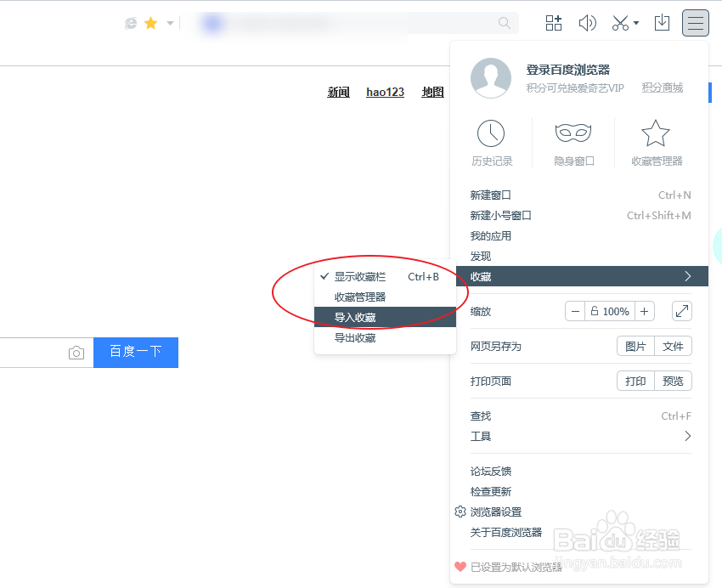Screen dimensions: 722x588
Task: Select 导入收藏 in submenu
Action: pos(385,317)
